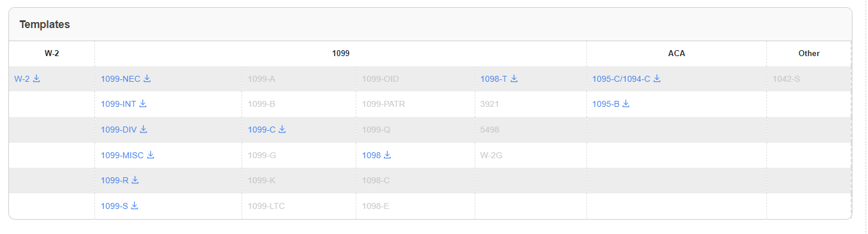The height and width of the screenshot is (234, 868).
Task: Click the 1099-DIV download arrow icon
Action: pyautogui.click(x=143, y=129)
